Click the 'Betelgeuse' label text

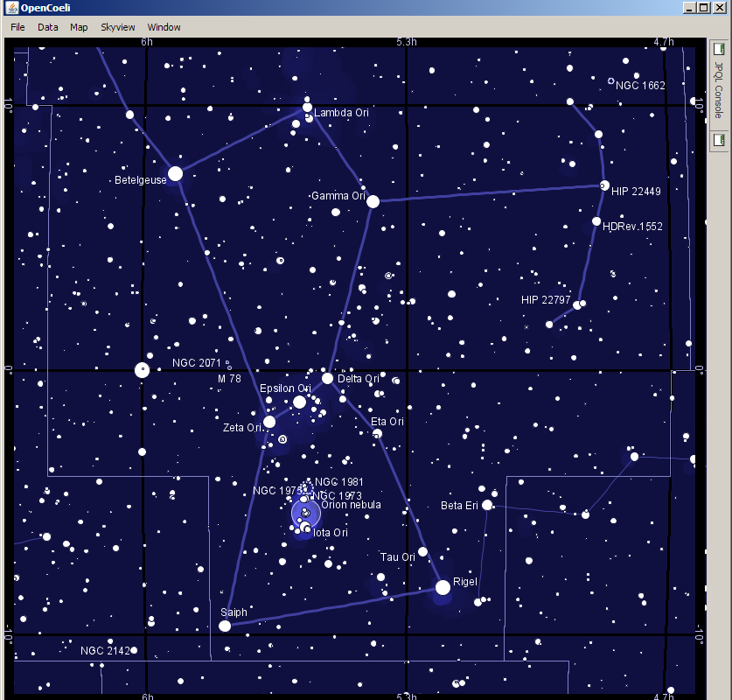pos(141,179)
